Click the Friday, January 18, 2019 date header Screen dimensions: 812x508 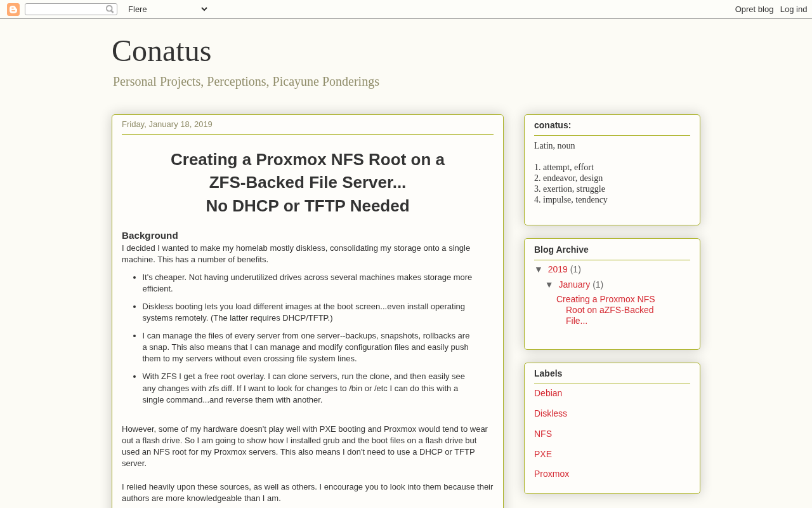(x=167, y=124)
